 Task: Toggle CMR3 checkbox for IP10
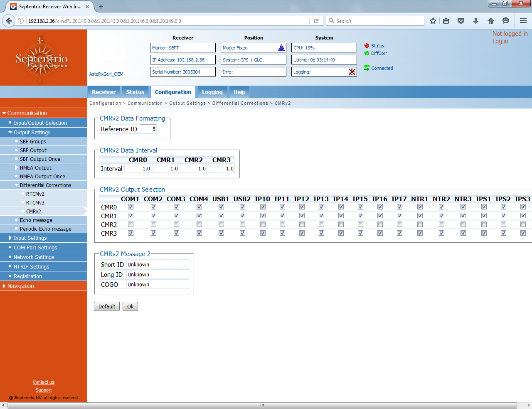pyautogui.click(x=263, y=233)
